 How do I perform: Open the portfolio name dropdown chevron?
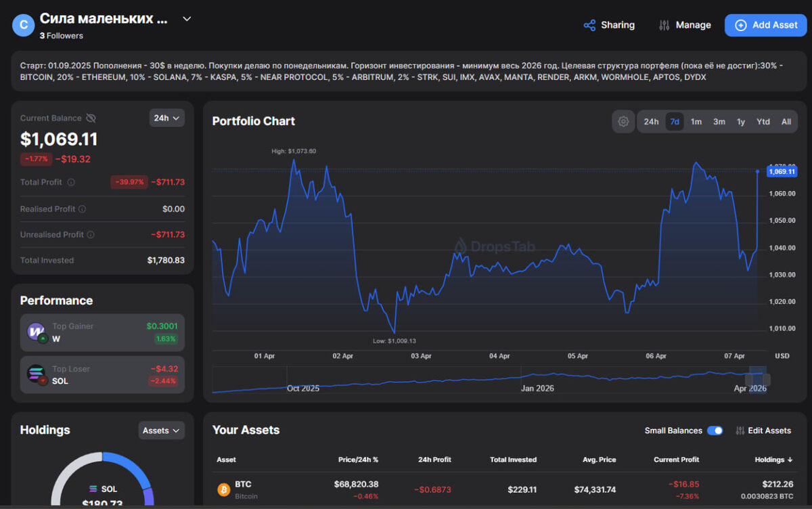point(186,20)
